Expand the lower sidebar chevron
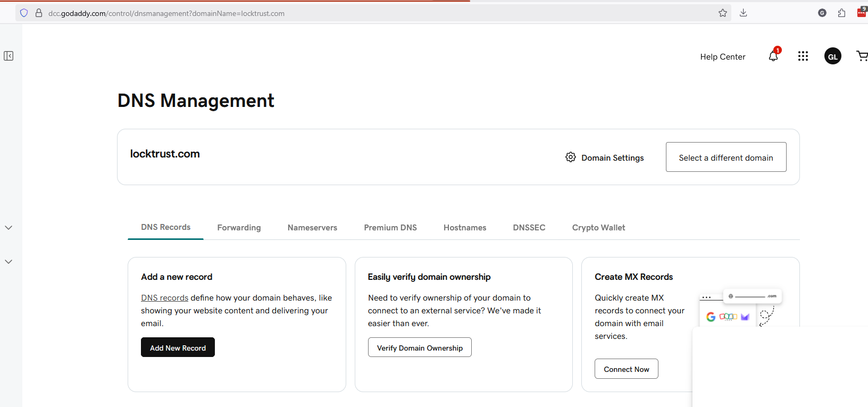Image resolution: width=868 pixels, height=407 pixels. 9,262
